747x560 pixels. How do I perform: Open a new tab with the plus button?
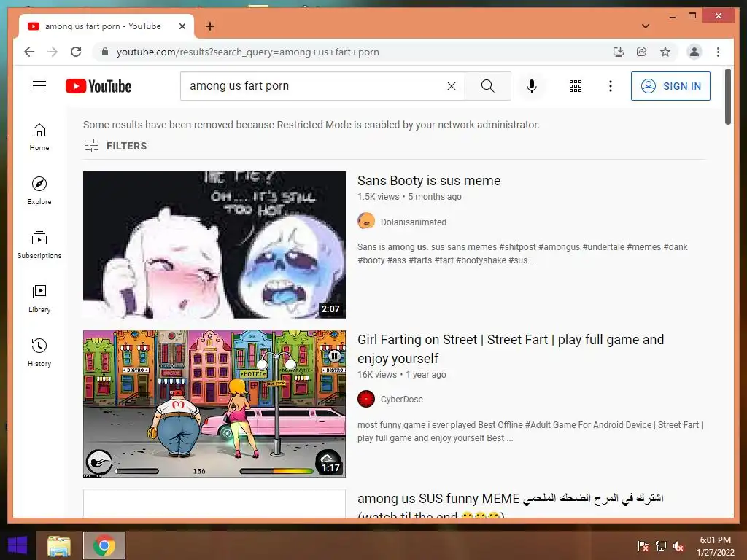click(x=210, y=26)
